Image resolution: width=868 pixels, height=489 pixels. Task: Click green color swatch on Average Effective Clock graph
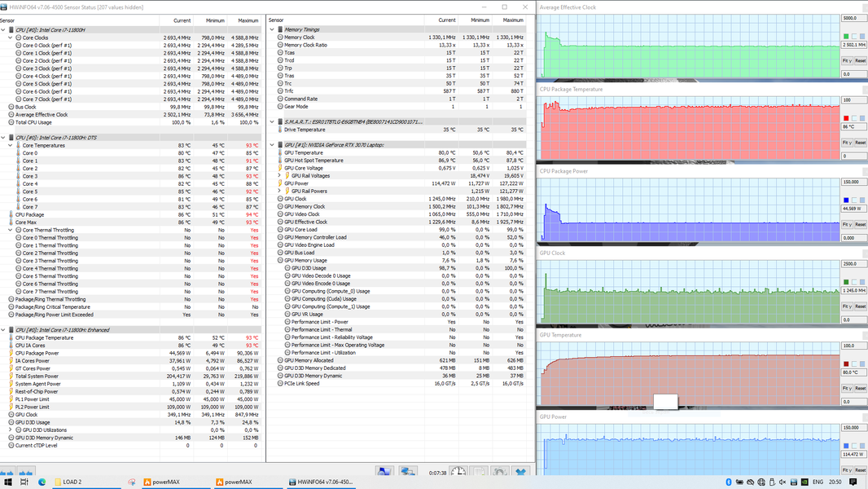[x=846, y=37]
